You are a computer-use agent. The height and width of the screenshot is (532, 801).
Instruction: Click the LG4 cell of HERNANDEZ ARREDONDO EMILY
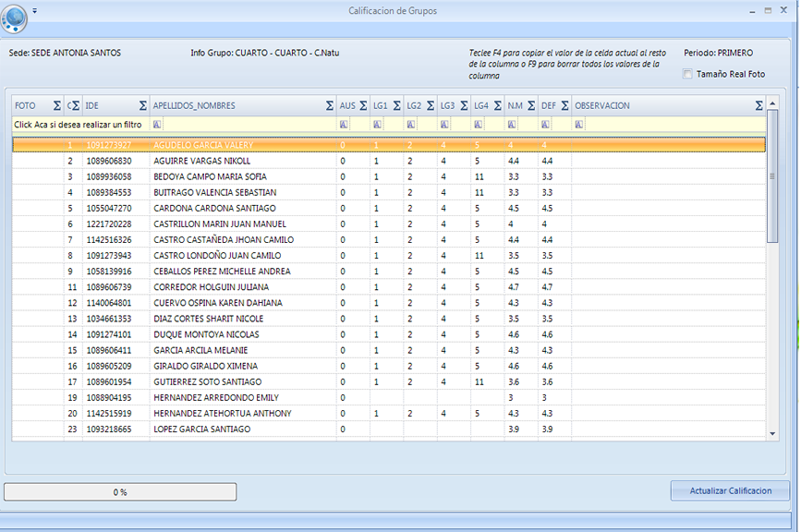tap(487, 397)
